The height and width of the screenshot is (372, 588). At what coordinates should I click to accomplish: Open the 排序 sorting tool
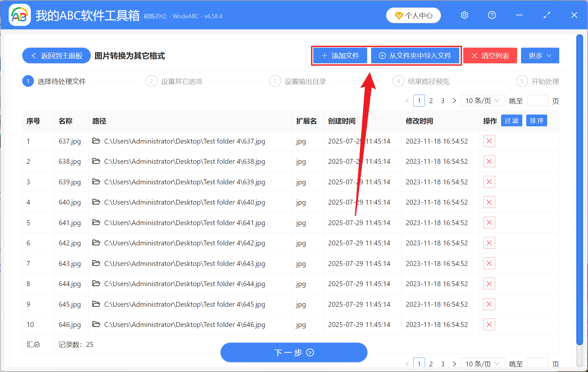[x=536, y=120]
